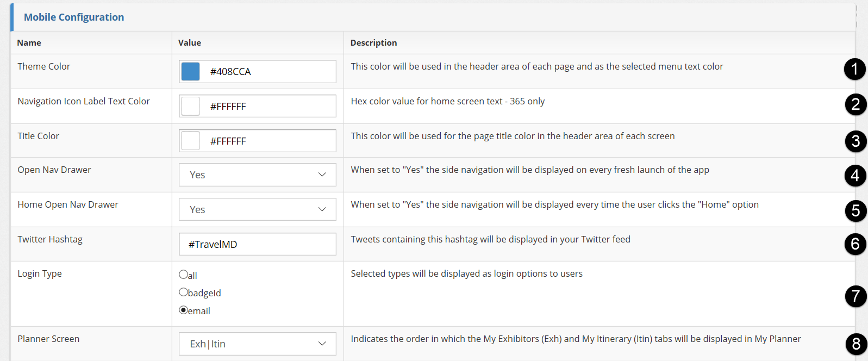Click the number 7 callout badge
Viewport: 868px width, 361px height.
(855, 296)
